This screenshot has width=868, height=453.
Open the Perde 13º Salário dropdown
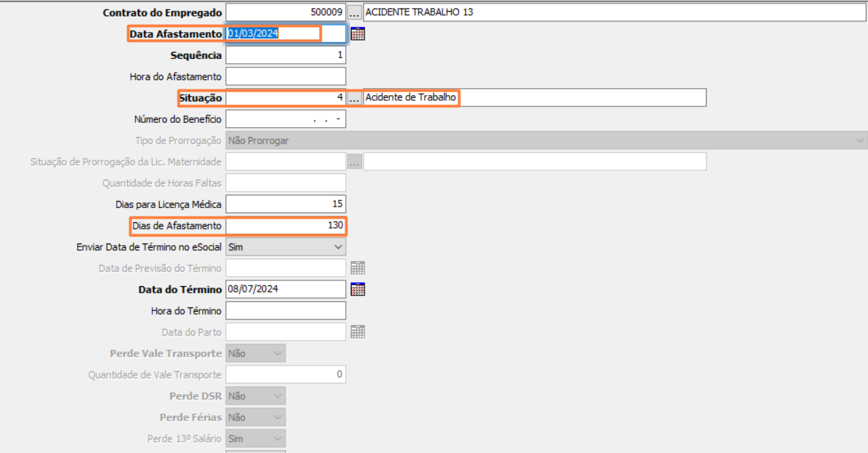coord(277,439)
